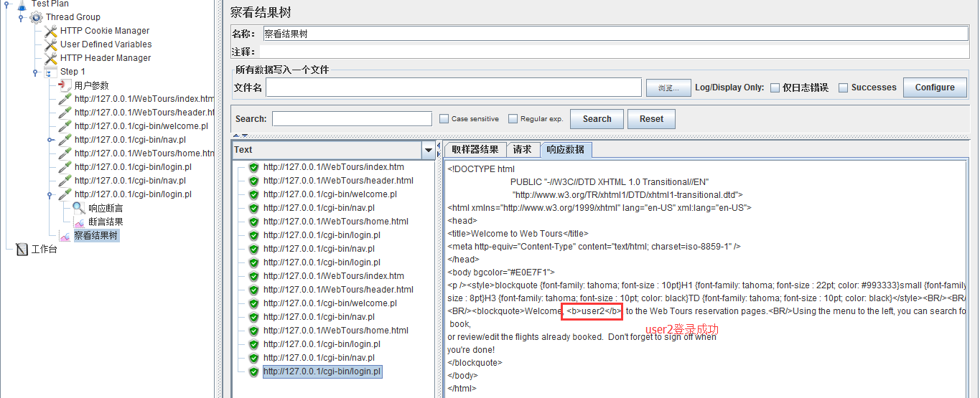Select the HTTP Header Manager icon

pos(50,58)
